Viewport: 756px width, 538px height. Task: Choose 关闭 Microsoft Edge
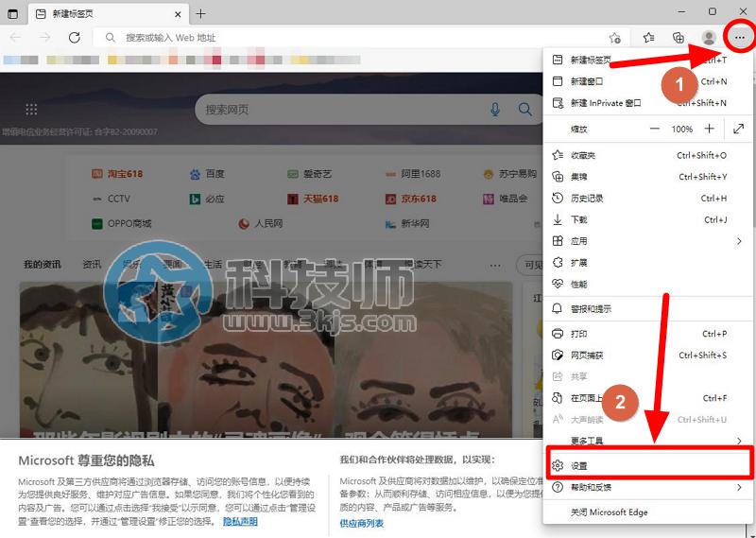point(648,512)
